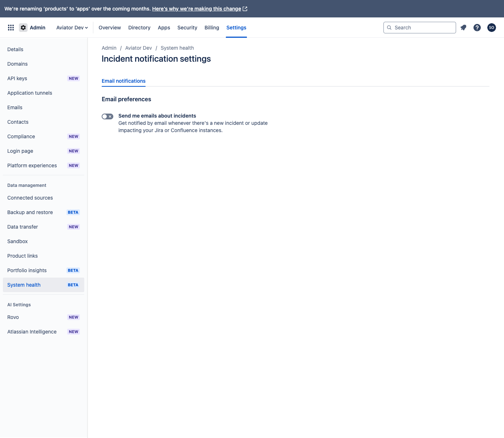The height and width of the screenshot is (438, 504).
Task: Go to the Security tab
Action: click(x=187, y=28)
